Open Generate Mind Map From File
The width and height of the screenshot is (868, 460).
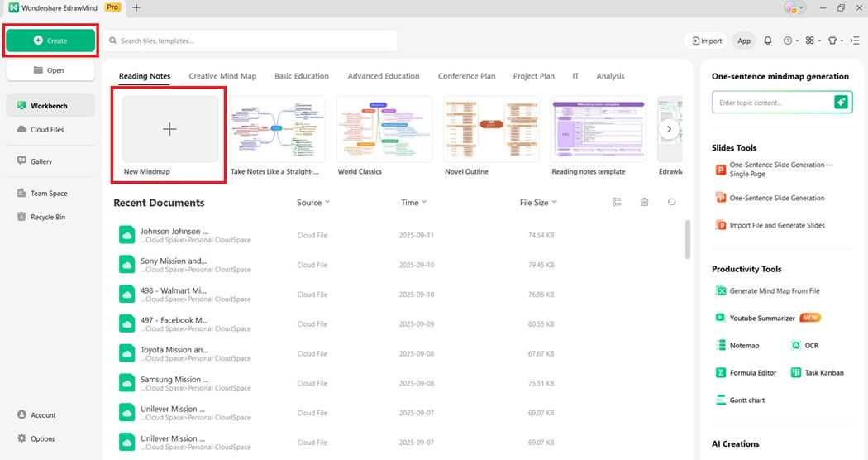(x=768, y=290)
